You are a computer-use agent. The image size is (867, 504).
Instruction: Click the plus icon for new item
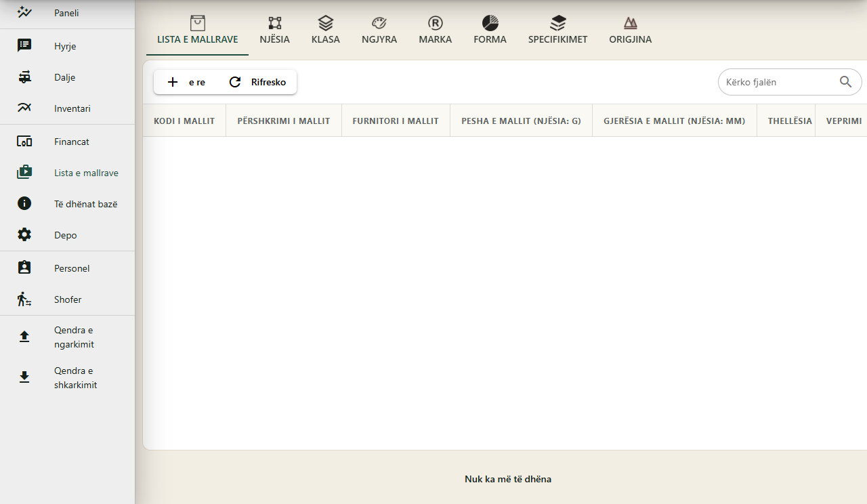173,82
